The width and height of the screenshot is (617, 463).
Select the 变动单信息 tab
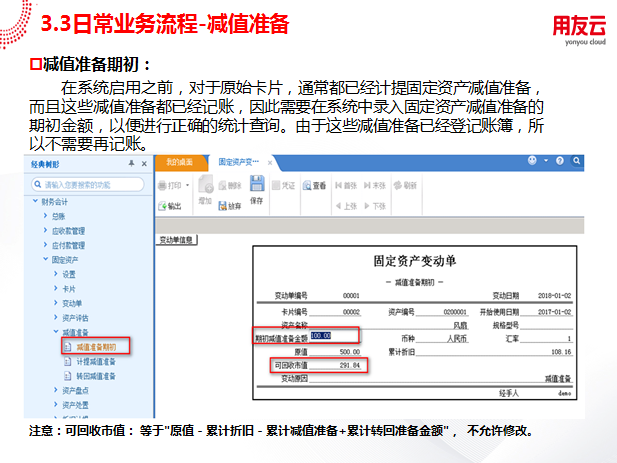coord(176,240)
